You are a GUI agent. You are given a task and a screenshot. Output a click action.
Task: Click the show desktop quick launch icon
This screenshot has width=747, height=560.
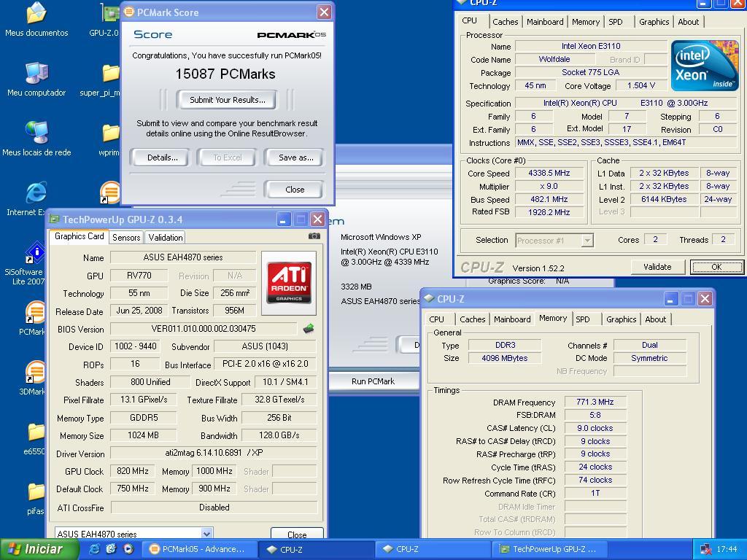(x=111, y=549)
